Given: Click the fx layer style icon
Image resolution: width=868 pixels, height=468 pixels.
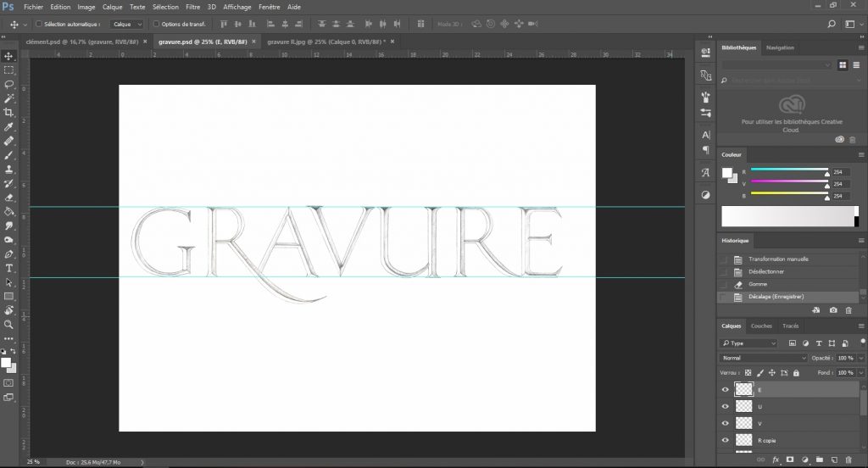Looking at the screenshot, I should 776,460.
